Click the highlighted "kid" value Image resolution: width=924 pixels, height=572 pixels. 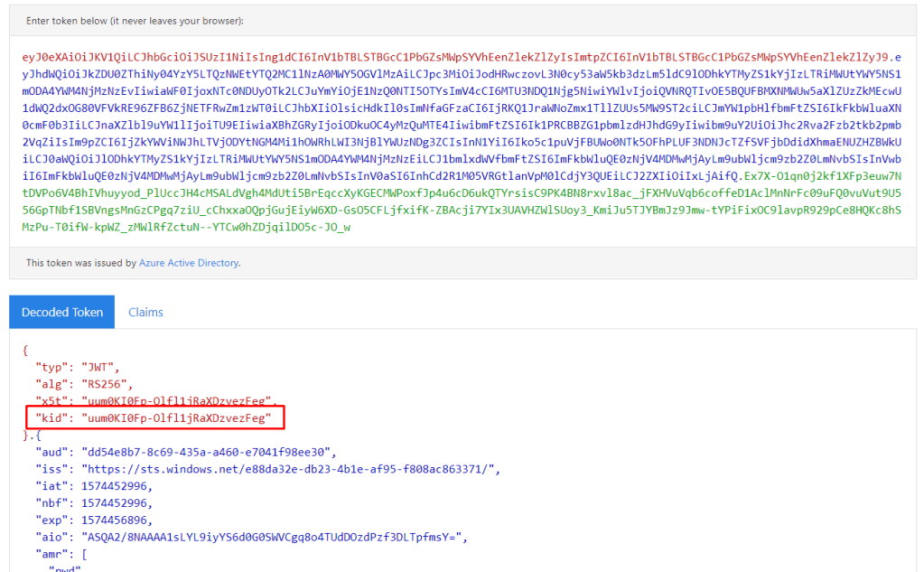[176, 417]
